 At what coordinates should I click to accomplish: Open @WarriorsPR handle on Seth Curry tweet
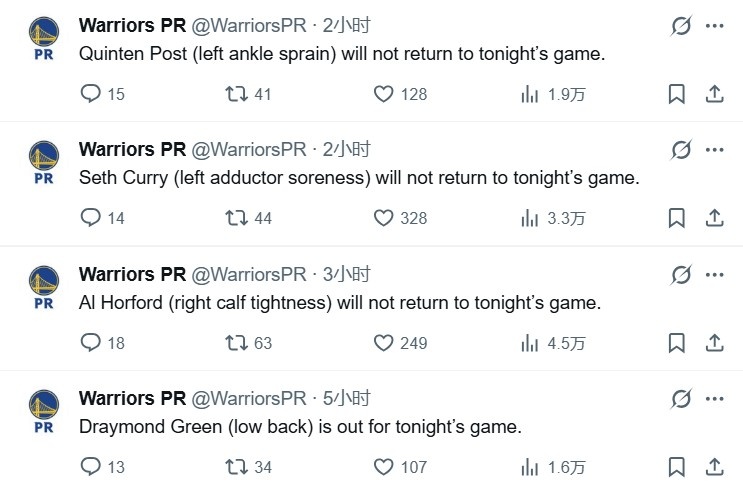coord(248,150)
